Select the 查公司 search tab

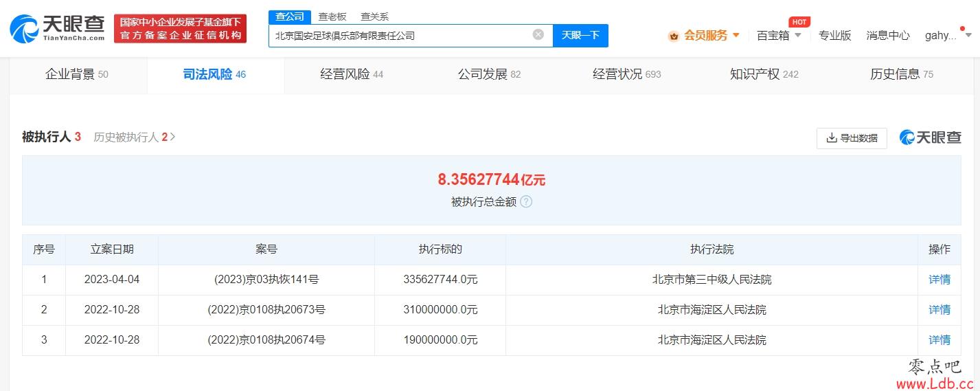pos(289,16)
